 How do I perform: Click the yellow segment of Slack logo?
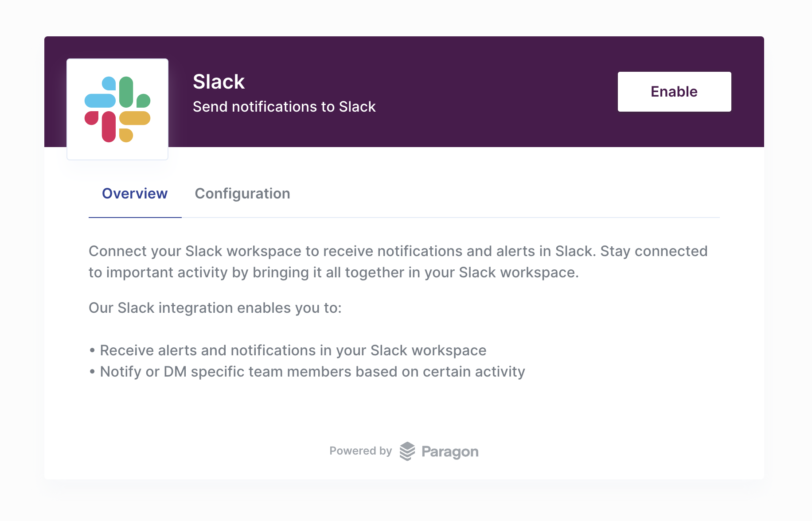pos(134,126)
